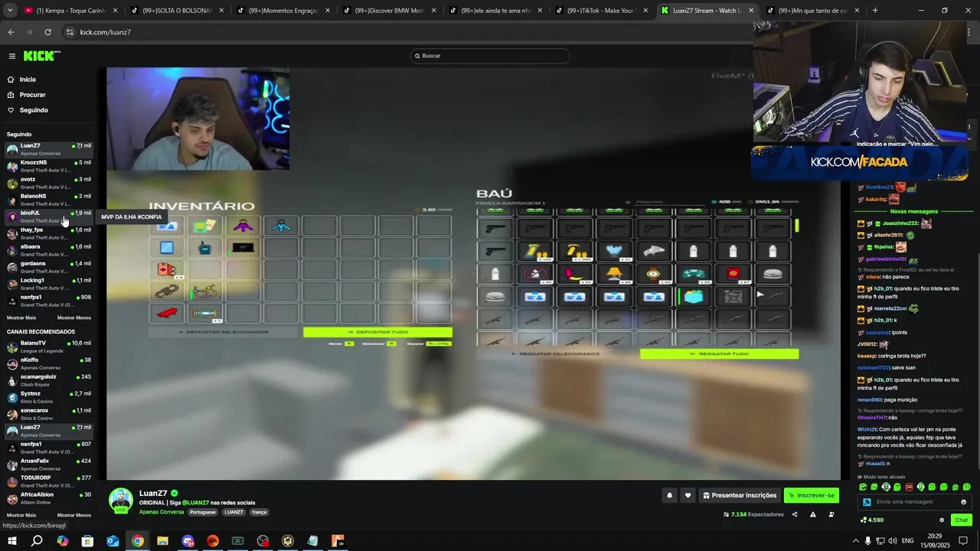
Task: Open ovotz channel in following list
Action: [x=49, y=183]
